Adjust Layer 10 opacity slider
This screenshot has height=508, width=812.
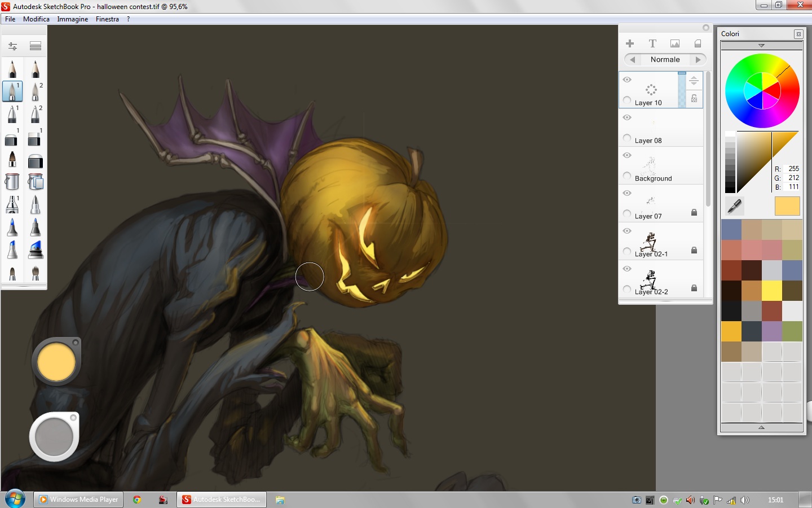(x=682, y=89)
